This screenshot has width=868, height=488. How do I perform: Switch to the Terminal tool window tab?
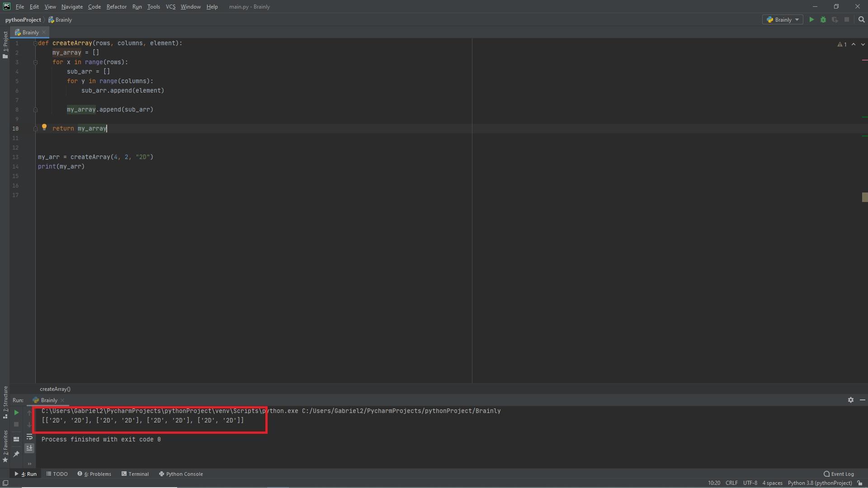(x=135, y=474)
